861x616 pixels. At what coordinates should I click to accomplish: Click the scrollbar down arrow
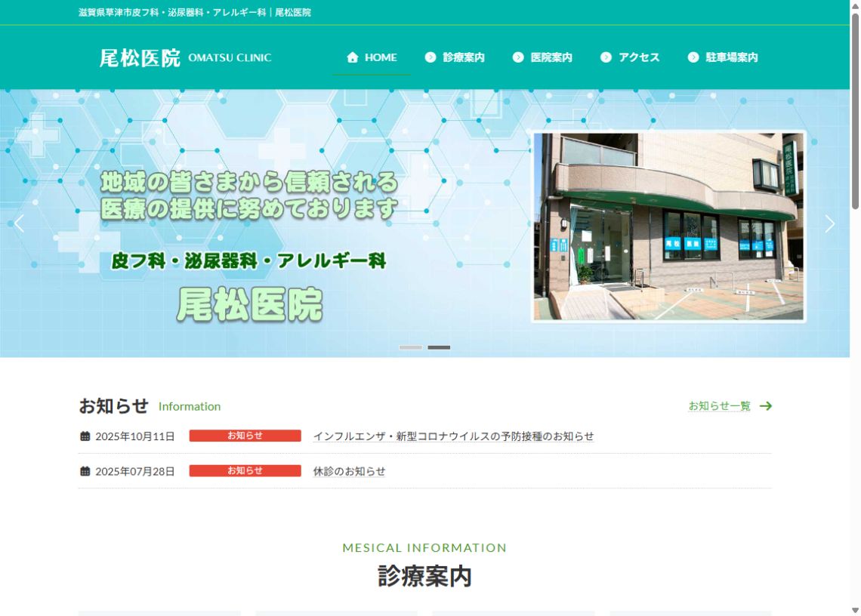(x=855, y=610)
